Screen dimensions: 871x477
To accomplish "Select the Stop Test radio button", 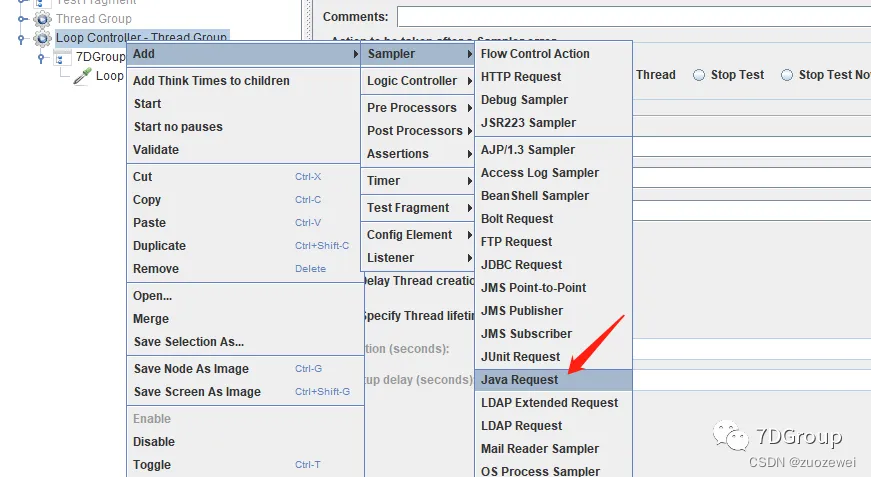I will click(x=699, y=75).
